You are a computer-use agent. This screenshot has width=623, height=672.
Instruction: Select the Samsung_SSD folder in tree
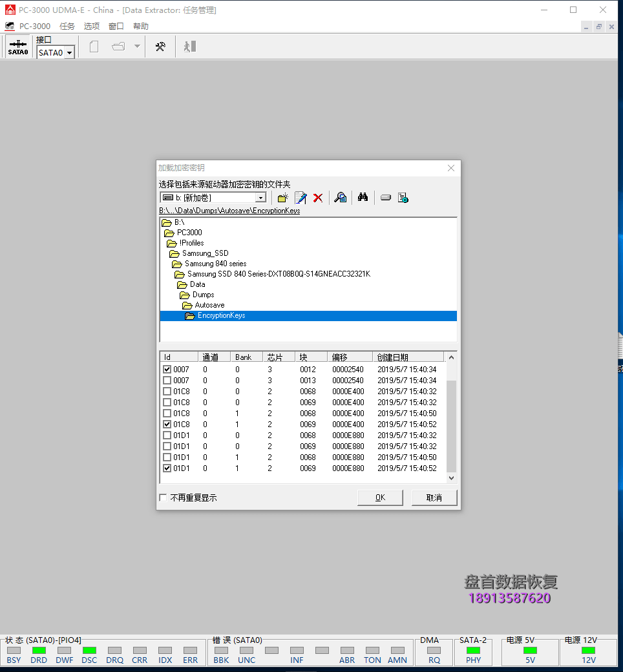point(206,253)
